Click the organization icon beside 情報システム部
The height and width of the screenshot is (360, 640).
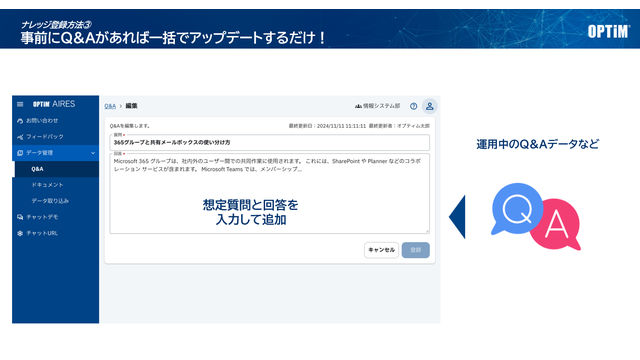coord(358,106)
